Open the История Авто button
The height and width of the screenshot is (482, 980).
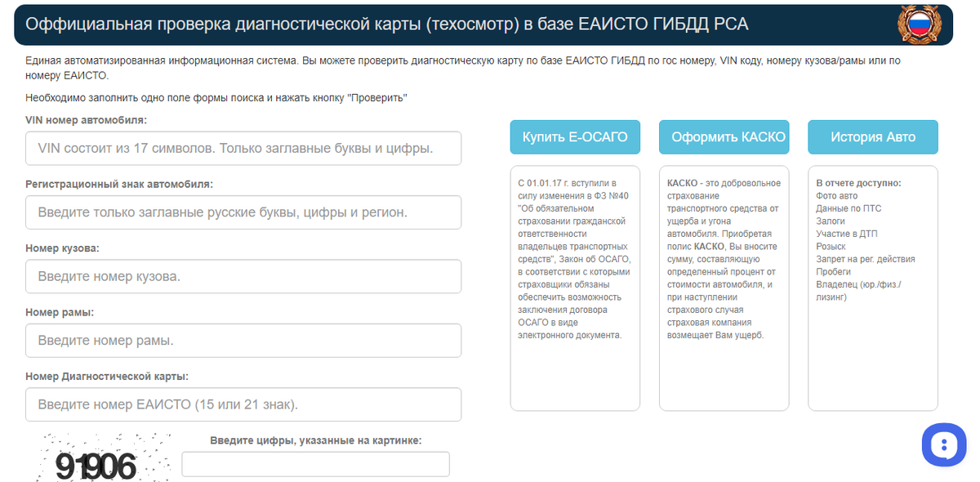873,137
